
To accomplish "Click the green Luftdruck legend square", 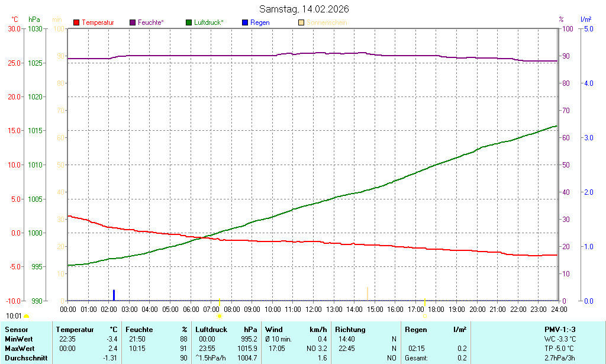I will coord(189,22).
